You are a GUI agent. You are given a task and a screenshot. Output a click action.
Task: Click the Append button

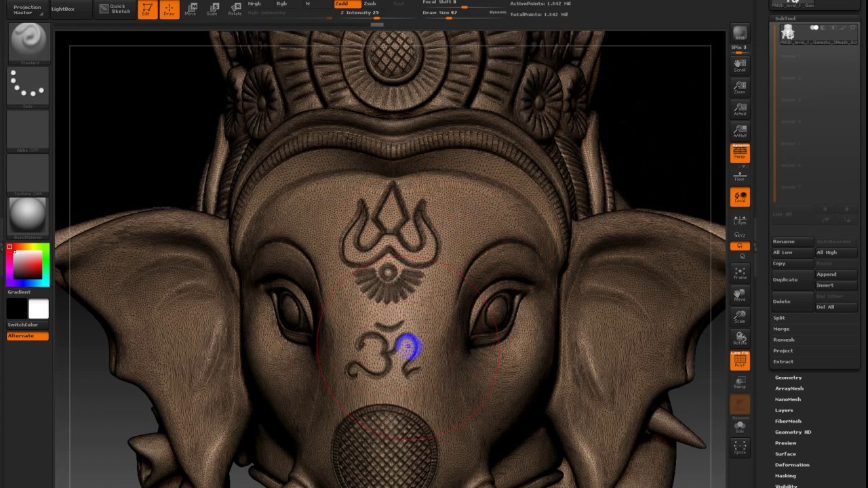click(836, 274)
